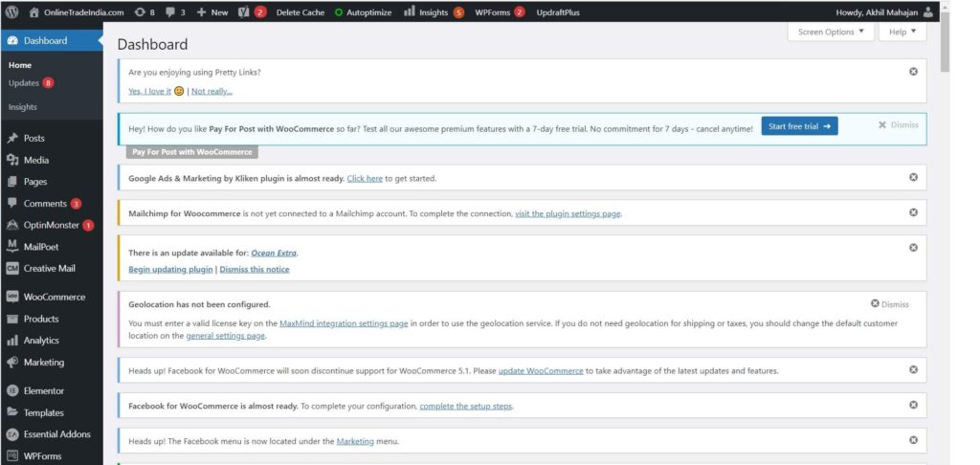This screenshot has height=465, width=980.
Task: Click the WordPress logo in admin bar
Action: (x=11, y=11)
